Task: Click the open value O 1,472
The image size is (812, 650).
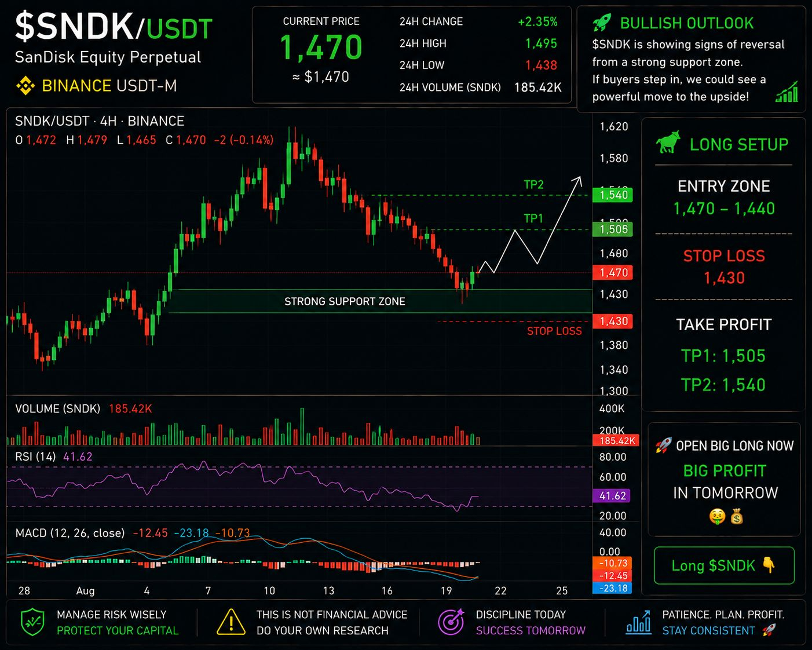Action: click(36, 140)
